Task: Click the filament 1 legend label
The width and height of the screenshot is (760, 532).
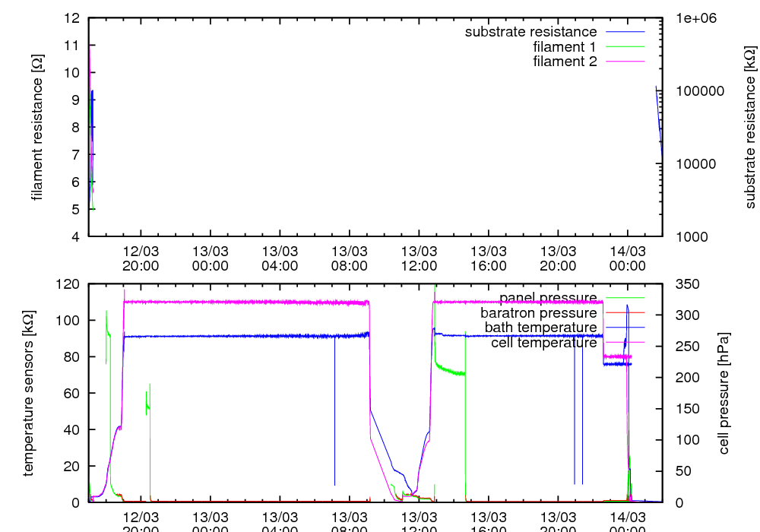Action: point(565,47)
